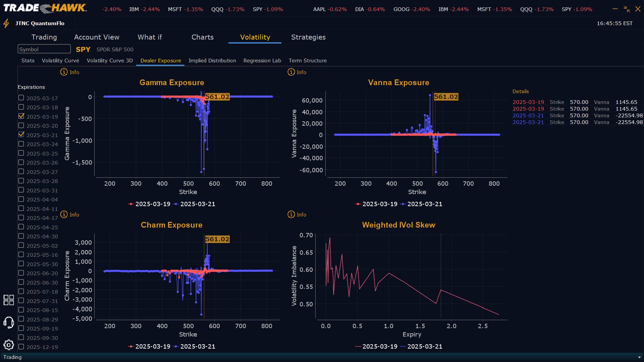Click Info icon above Gamma Exposure chart

click(64, 72)
